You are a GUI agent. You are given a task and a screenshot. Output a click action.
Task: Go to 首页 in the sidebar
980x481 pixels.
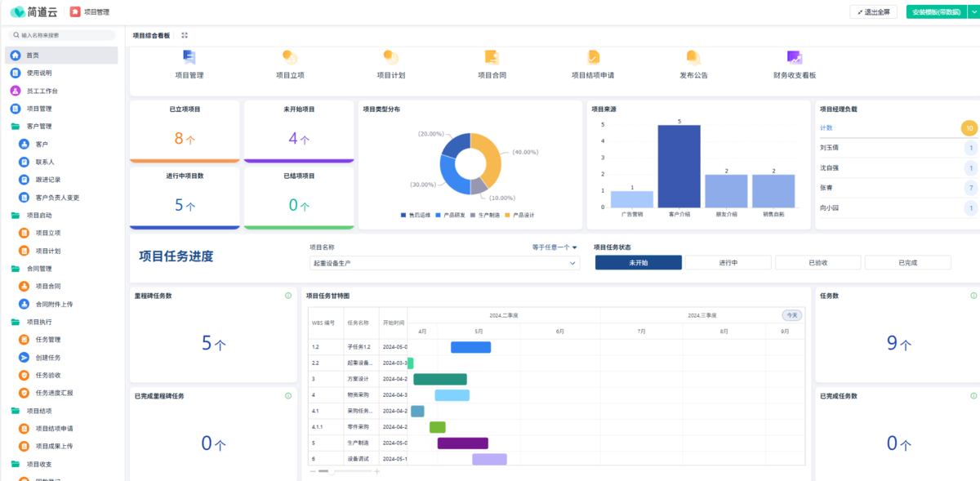point(33,56)
